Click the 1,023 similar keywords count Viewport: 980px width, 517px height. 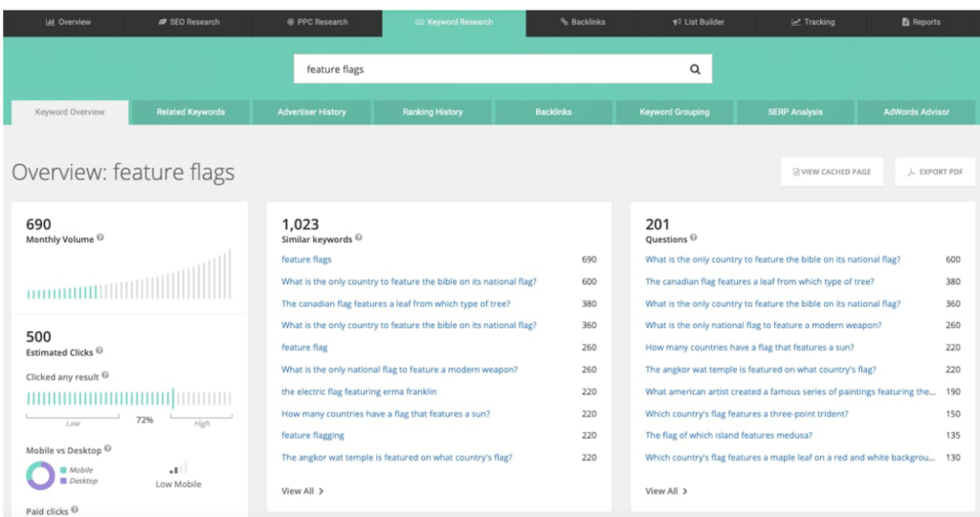click(300, 224)
